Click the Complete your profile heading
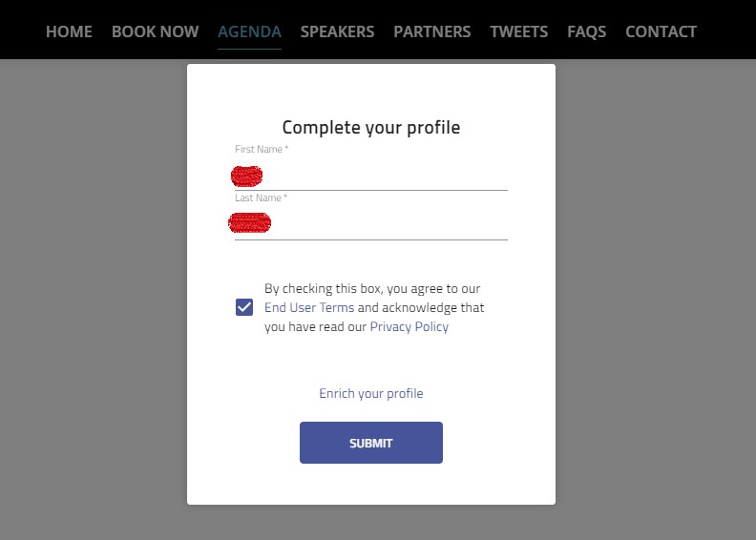756x540 pixels. click(370, 127)
